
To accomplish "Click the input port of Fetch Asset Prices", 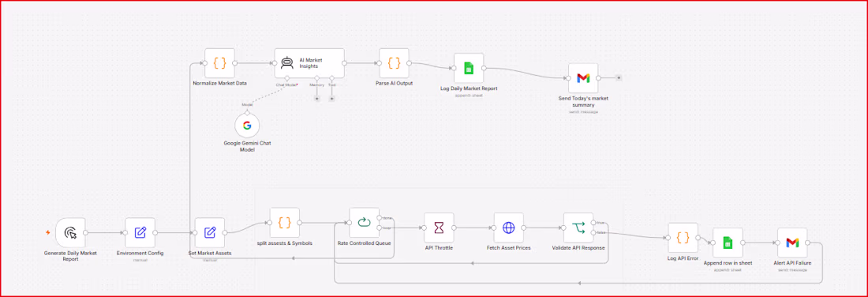I will point(494,227).
